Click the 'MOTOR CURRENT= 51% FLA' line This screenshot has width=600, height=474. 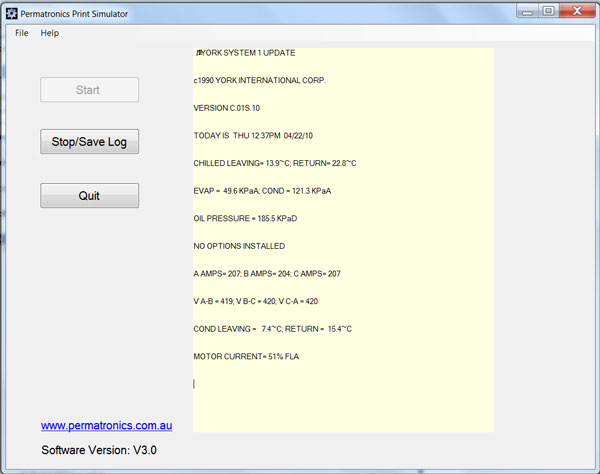pos(246,357)
